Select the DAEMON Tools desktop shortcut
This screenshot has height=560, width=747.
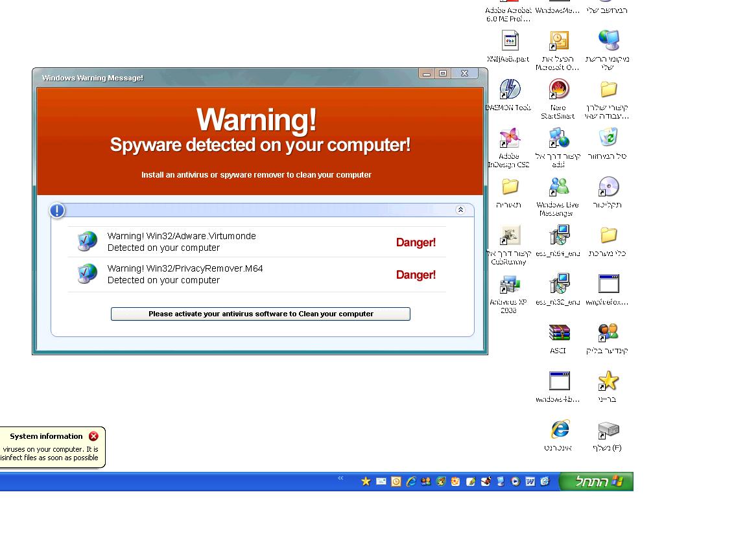pos(510,89)
